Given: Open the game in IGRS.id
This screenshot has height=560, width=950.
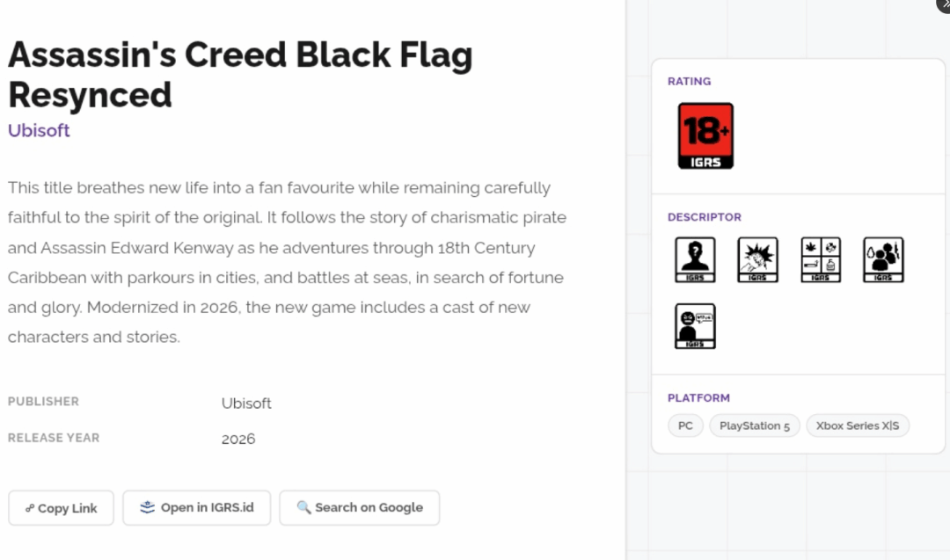Looking at the screenshot, I should click(x=196, y=508).
